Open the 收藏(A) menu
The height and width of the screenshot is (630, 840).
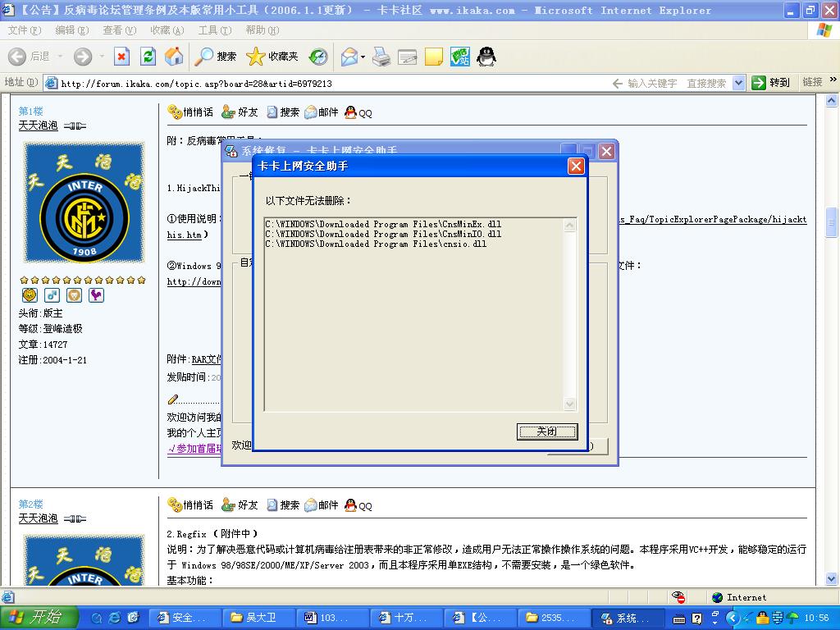coord(167,30)
